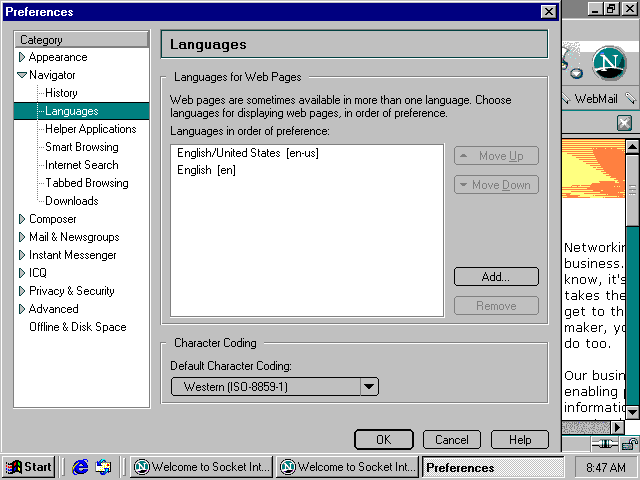Click the WebMail toolbar link
The image size is (640, 480).
(596, 99)
